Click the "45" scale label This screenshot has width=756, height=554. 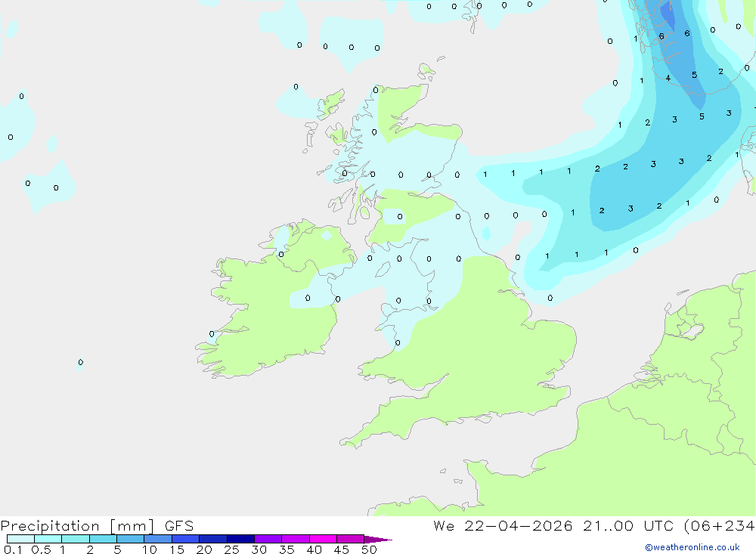(342, 549)
